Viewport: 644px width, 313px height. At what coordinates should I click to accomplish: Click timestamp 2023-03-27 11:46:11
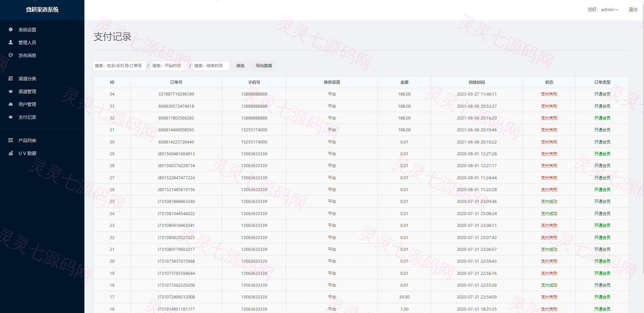[476, 94]
